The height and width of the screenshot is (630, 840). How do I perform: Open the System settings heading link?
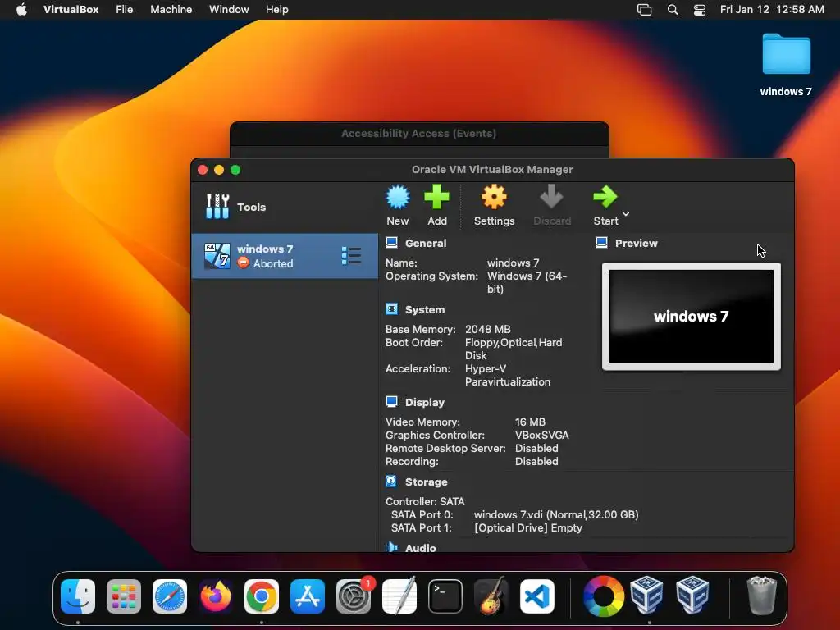tap(425, 309)
